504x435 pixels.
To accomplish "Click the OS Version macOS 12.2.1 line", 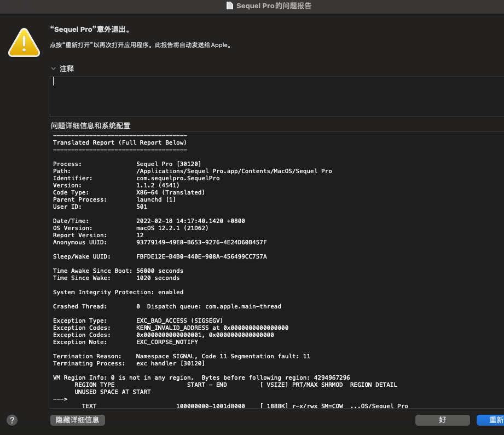I will click(130, 228).
